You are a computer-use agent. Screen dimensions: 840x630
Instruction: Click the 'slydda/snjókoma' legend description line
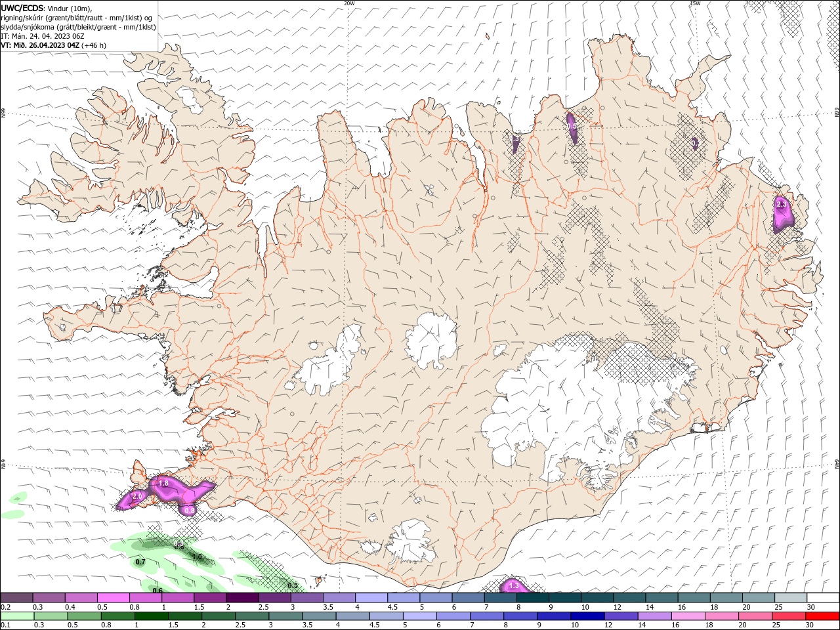point(79,27)
